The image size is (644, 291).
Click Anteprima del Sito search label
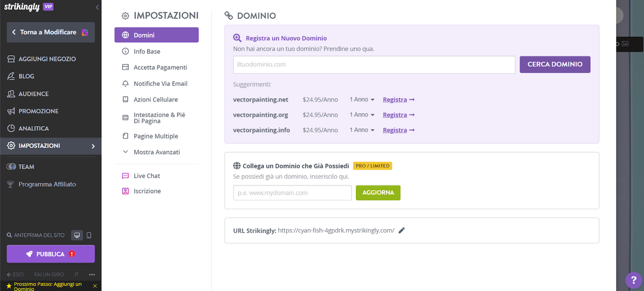(x=36, y=235)
